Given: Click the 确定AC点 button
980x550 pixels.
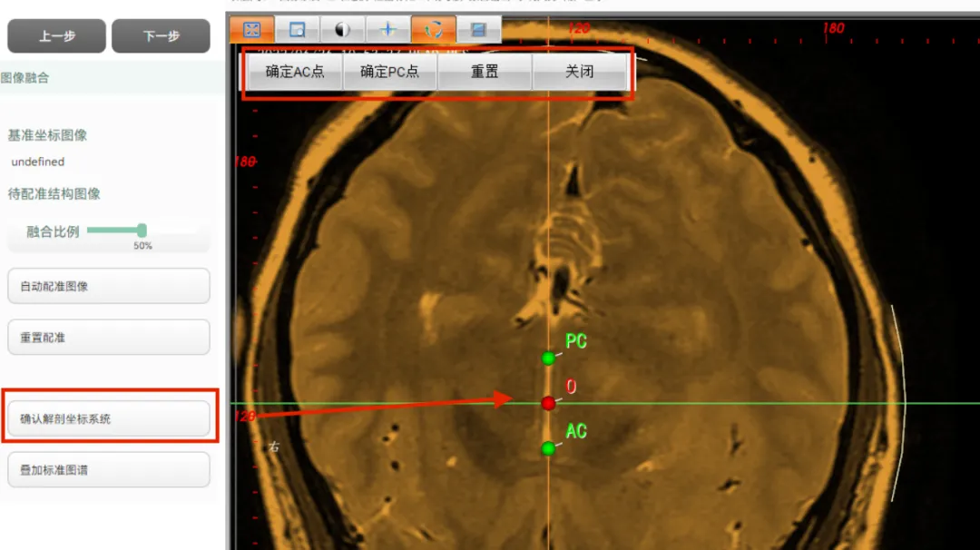Looking at the screenshot, I should [x=295, y=72].
